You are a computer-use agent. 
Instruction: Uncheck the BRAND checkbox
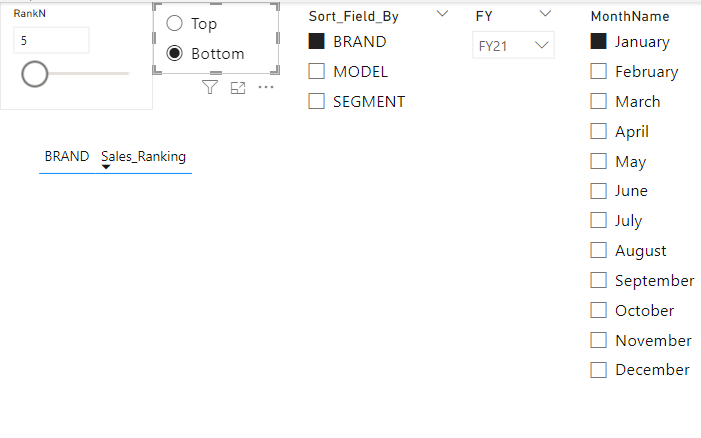317,42
